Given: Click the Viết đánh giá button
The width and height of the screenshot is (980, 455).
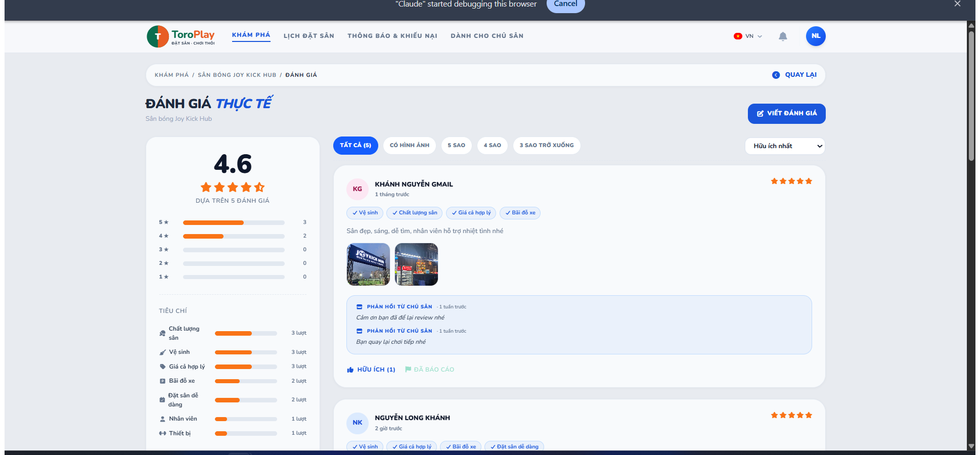Looking at the screenshot, I should [x=787, y=114].
